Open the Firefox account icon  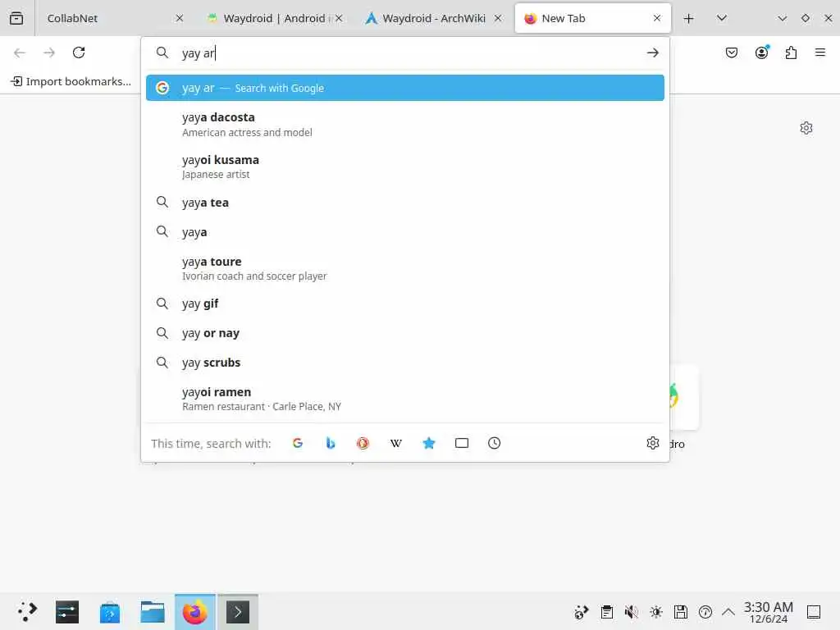(x=761, y=52)
